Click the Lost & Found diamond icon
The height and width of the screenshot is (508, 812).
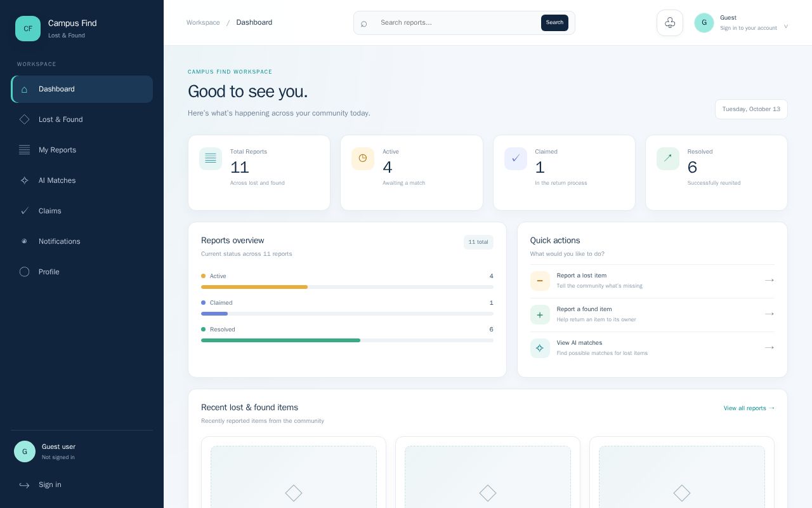(24, 119)
